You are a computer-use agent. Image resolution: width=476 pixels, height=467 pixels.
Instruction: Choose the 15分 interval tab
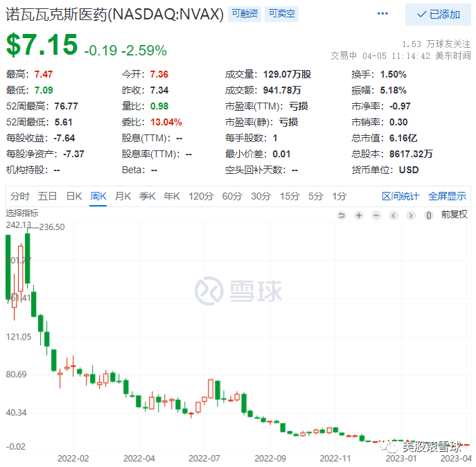[x=290, y=196]
